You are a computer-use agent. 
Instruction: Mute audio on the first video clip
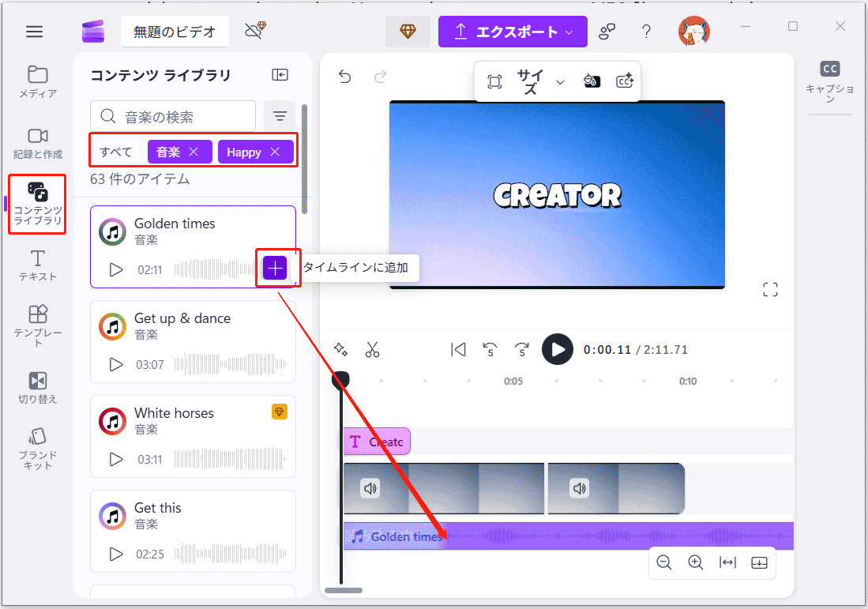[x=370, y=488]
